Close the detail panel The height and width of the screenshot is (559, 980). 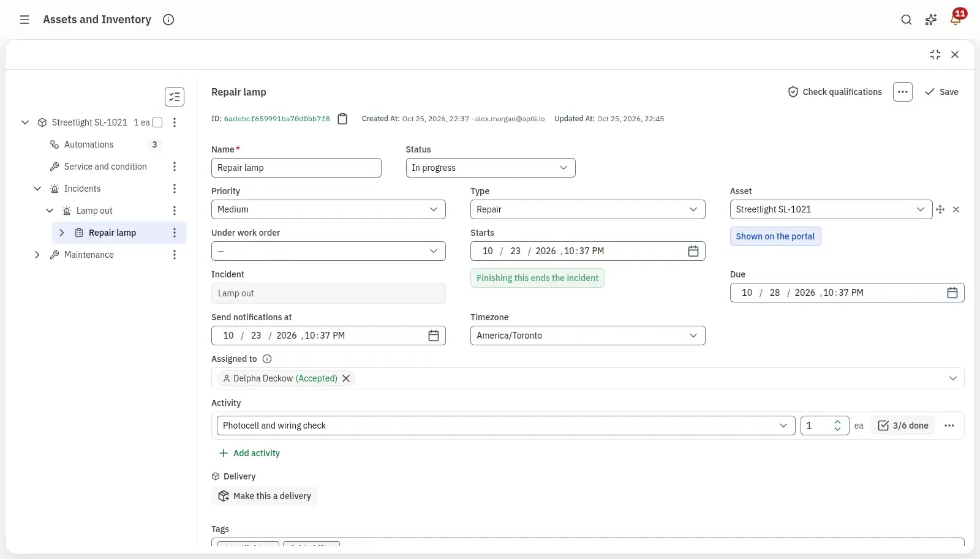point(955,54)
